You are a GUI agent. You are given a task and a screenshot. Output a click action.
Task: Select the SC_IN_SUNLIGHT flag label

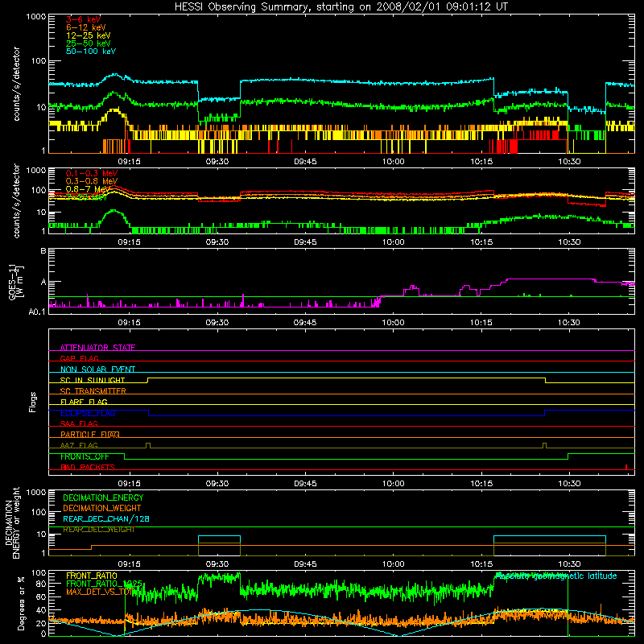click(93, 380)
